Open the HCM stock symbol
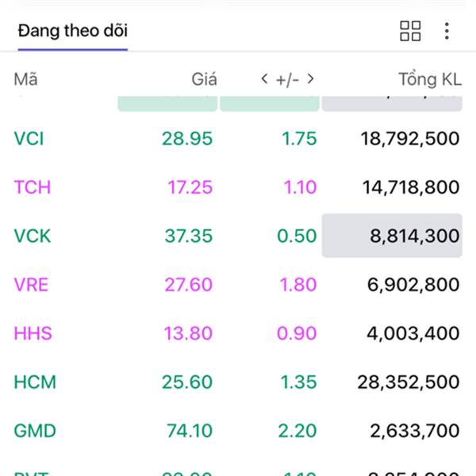This screenshot has width=476, height=476. (x=35, y=382)
